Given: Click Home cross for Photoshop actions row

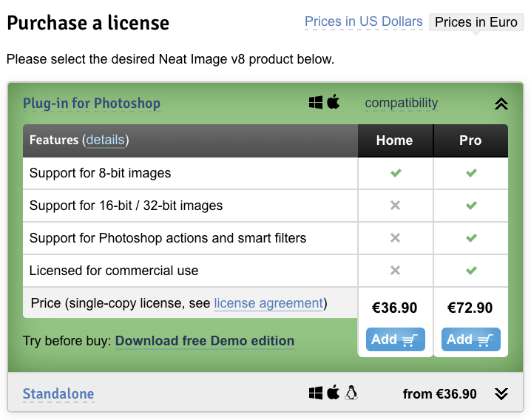Looking at the screenshot, I should (395, 238).
